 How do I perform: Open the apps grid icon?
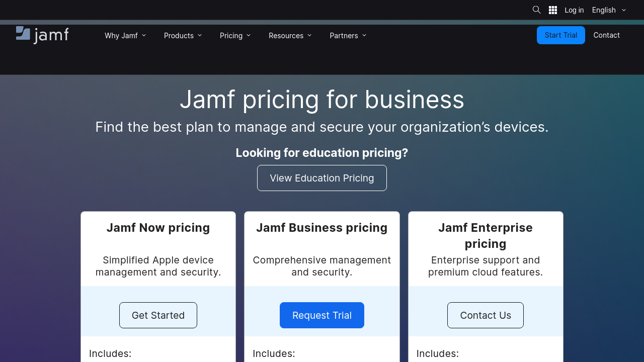pyautogui.click(x=553, y=10)
